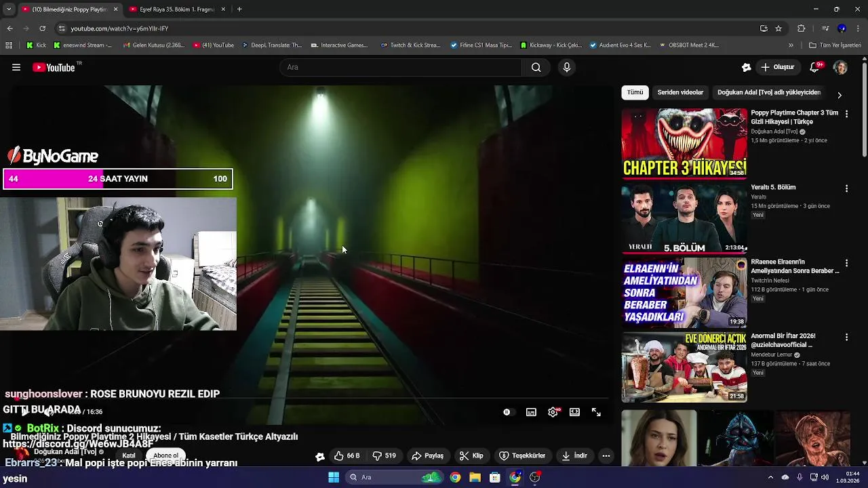Start voice search with the microphone
Screen dimensions: 868x488
pyautogui.click(x=567, y=67)
